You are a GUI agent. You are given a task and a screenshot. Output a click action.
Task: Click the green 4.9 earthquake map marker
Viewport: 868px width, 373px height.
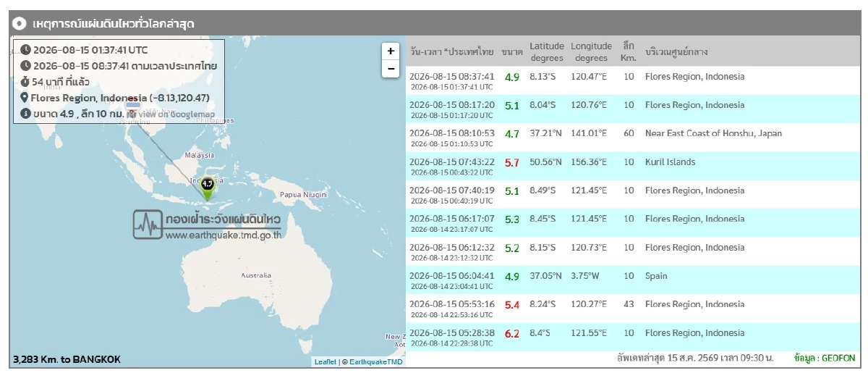(208, 189)
